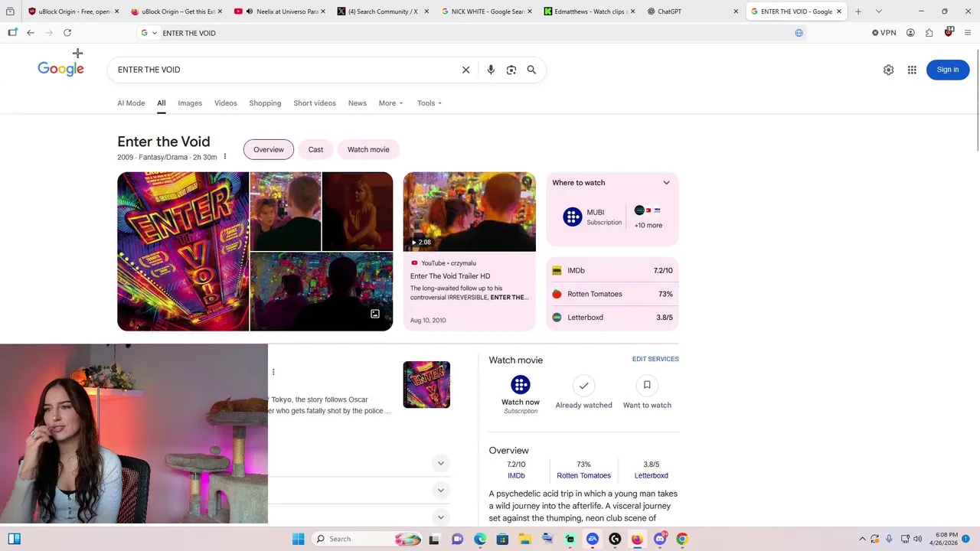
Task: Select the Overview chip
Action: [x=269, y=149]
